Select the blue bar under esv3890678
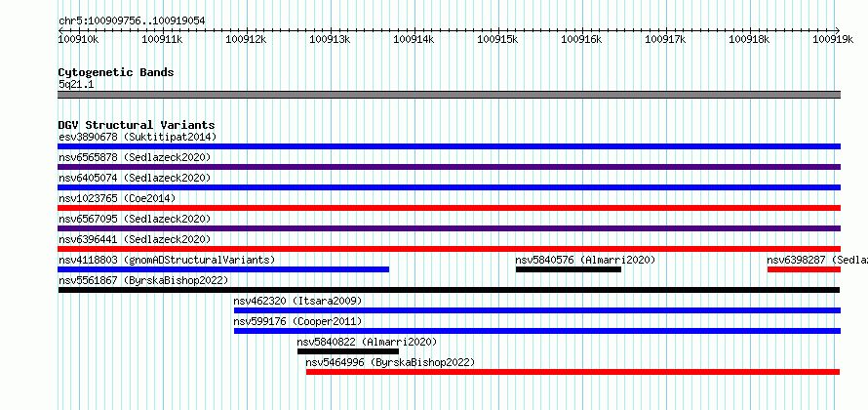 click(x=449, y=146)
